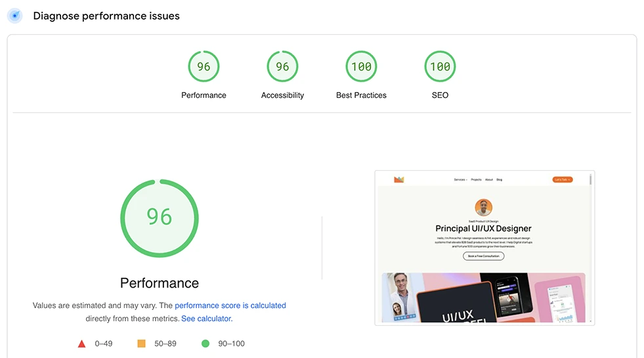
Task: Click the SEO label under its gauge
Action: click(440, 95)
